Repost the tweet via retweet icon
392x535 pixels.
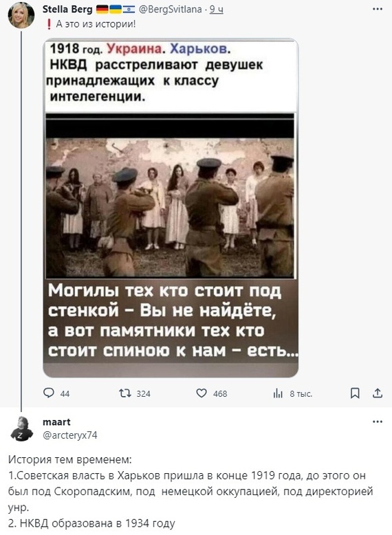tap(124, 393)
